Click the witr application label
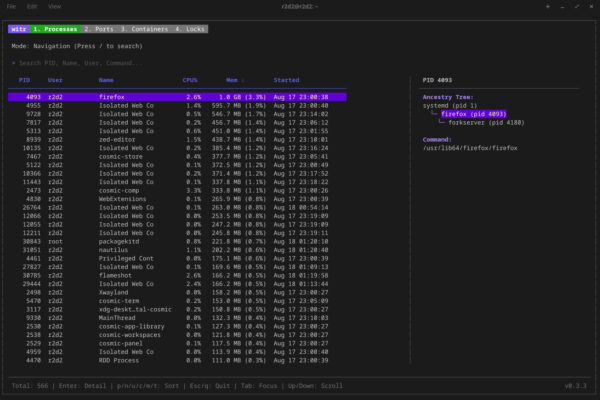 click(x=19, y=29)
